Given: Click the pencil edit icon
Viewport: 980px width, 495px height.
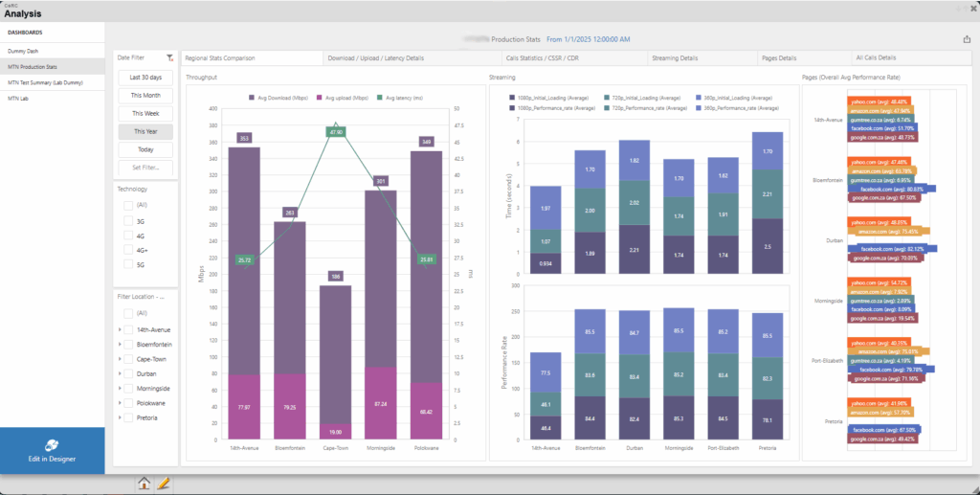Looking at the screenshot, I should pyautogui.click(x=164, y=484).
